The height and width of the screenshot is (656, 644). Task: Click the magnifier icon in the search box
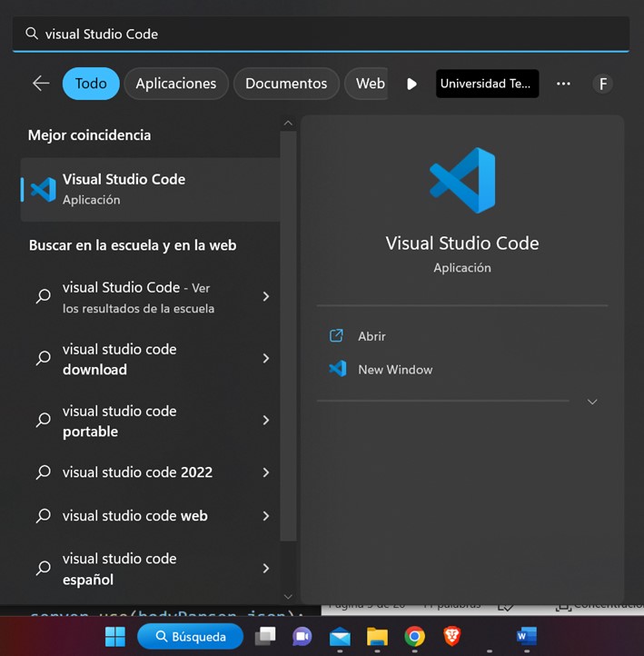point(32,34)
